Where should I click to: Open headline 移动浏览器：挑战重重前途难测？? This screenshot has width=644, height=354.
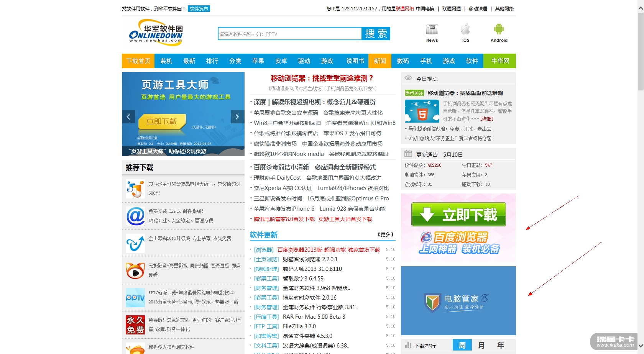tap(322, 78)
